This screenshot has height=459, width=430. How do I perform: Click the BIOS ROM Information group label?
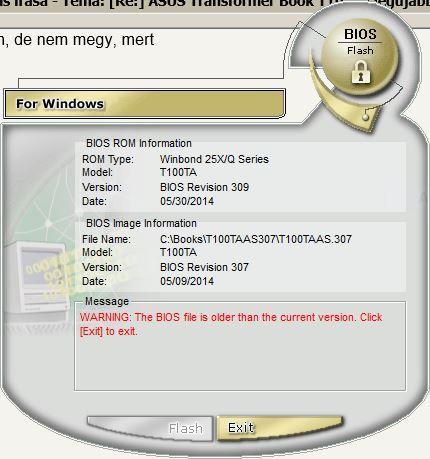[139, 143]
